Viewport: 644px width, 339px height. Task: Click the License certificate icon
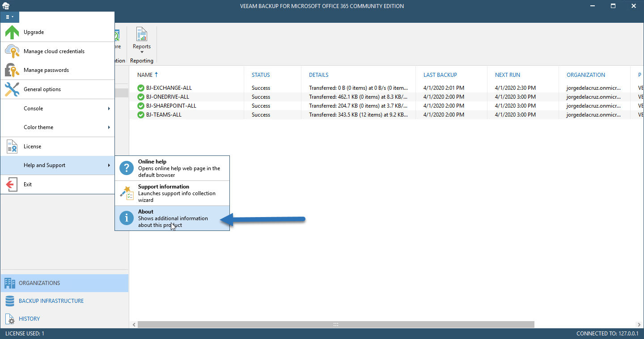click(x=12, y=146)
